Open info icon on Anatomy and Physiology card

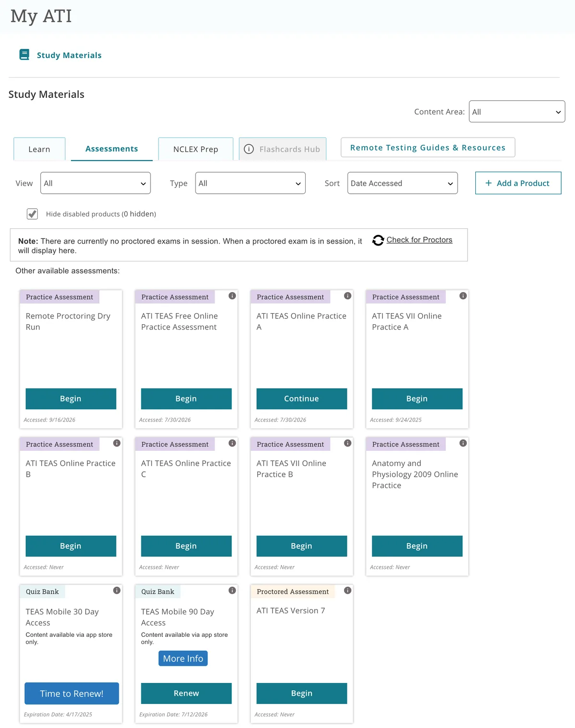pos(463,443)
